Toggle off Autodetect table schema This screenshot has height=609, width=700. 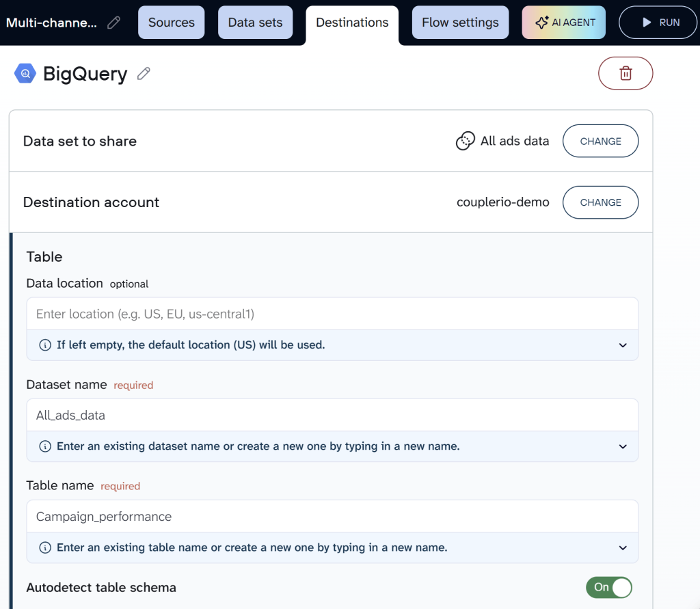[x=608, y=587]
